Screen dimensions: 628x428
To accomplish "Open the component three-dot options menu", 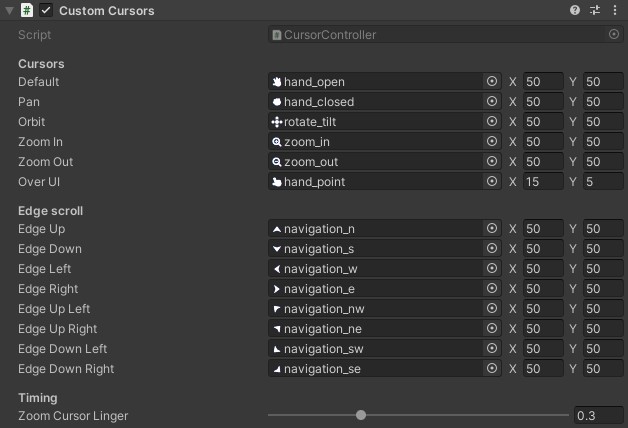I will 615,10.
